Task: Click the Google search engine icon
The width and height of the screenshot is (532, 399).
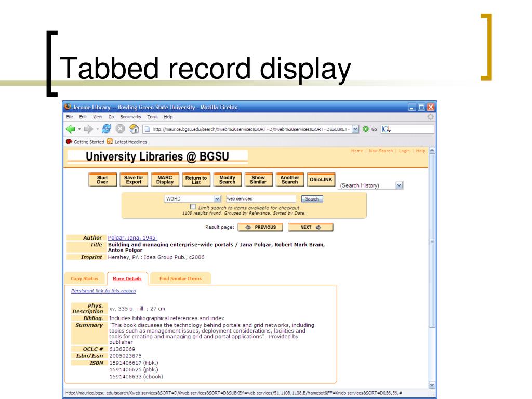Action: tap(386, 129)
